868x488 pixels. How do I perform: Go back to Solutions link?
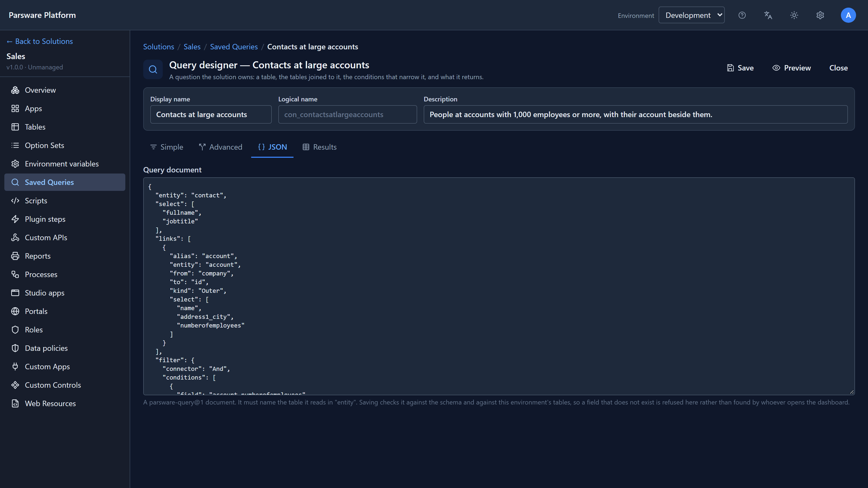click(40, 41)
